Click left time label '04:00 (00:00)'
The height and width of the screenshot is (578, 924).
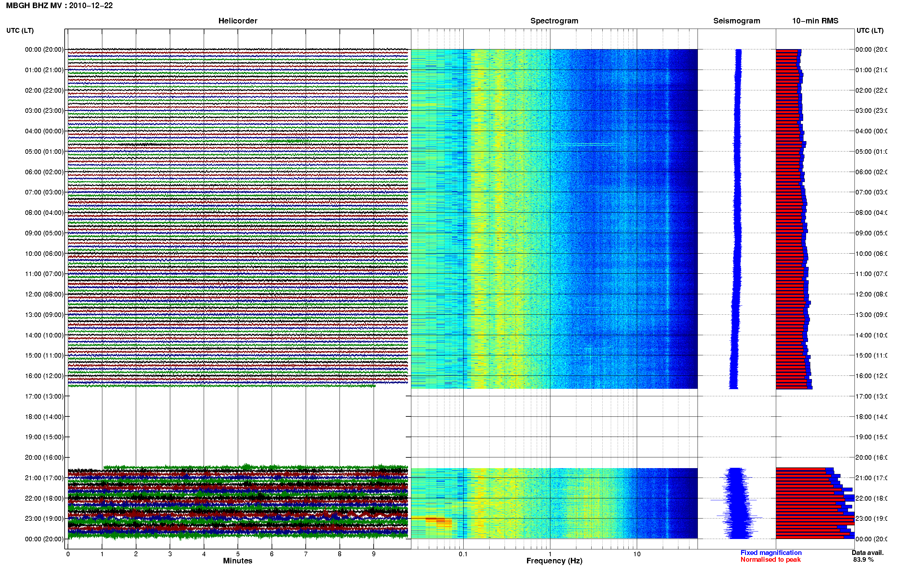pyautogui.click(x=44, y=131)
